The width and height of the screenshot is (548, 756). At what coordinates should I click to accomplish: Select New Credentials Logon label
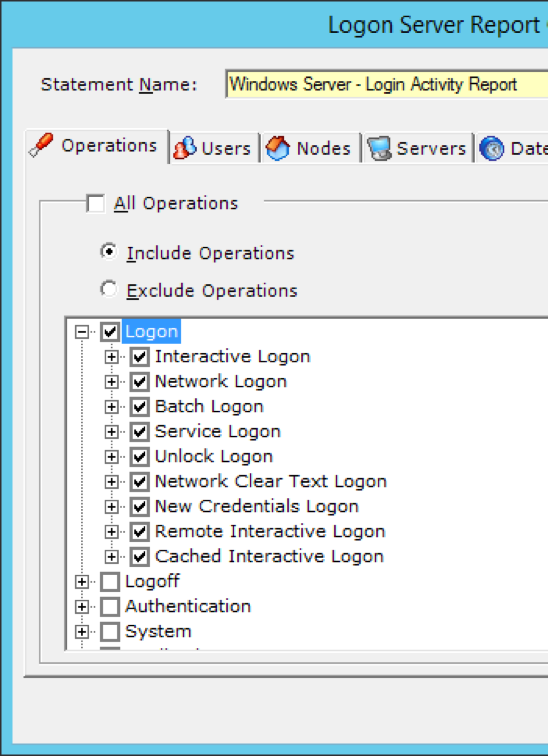coord(256,507)
